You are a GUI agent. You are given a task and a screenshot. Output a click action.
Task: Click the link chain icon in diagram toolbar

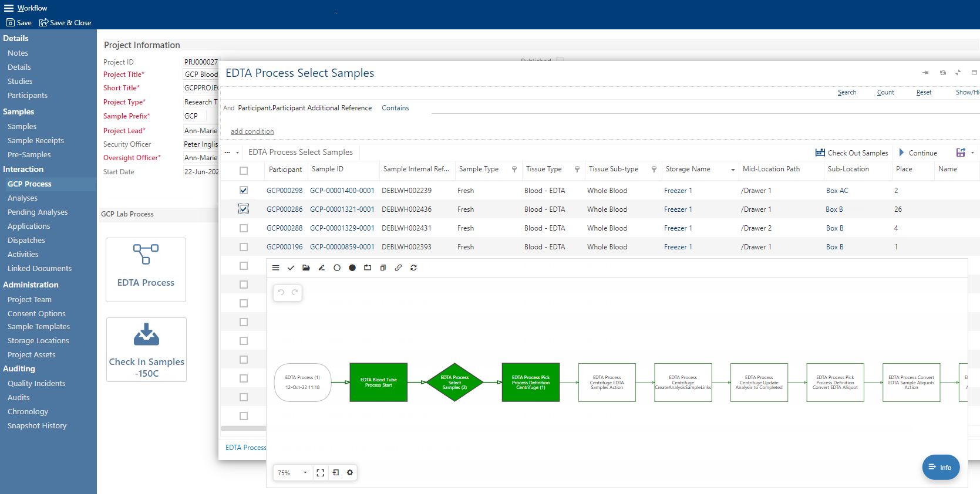point(398,268)
